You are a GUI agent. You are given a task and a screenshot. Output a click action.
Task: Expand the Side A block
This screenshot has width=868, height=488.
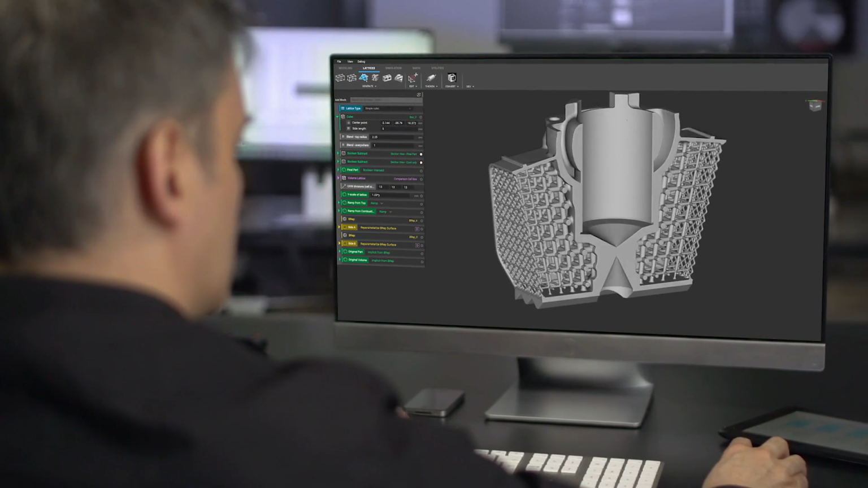point(339,227)
